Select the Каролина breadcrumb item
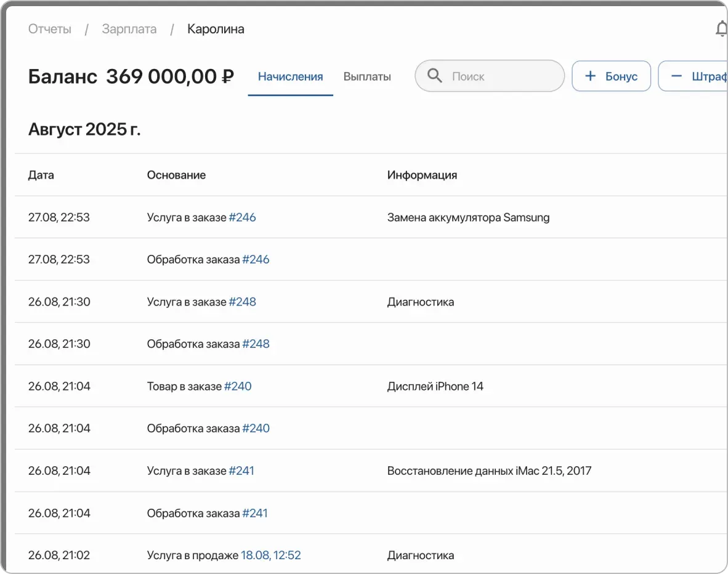Image resolution: width=728 pixels, height=574 pixels. coord(216,28)
